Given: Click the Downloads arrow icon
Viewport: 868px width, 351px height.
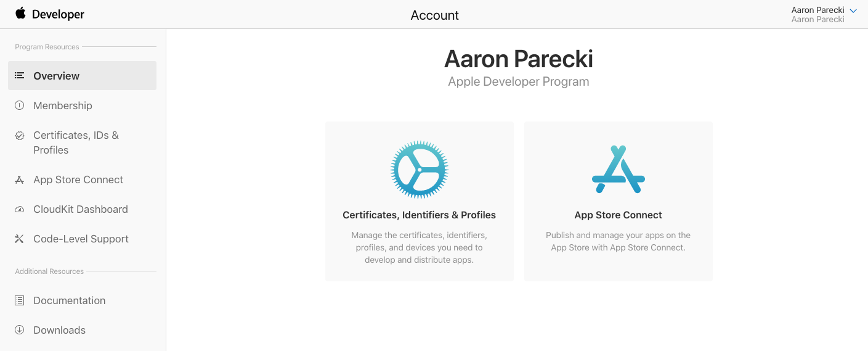Looking at the screenshot, I should tap(20, 330).
